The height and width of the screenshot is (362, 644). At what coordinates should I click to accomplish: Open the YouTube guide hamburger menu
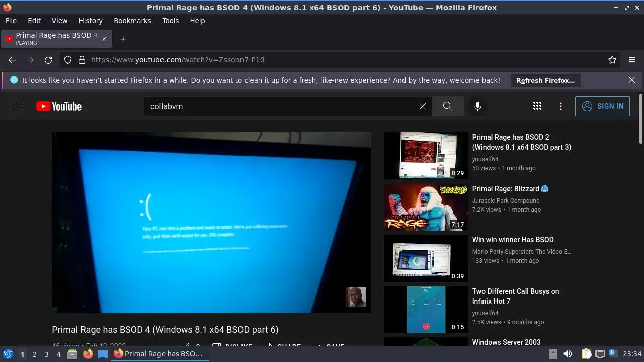pyautogui.click(x=18, y=106)
